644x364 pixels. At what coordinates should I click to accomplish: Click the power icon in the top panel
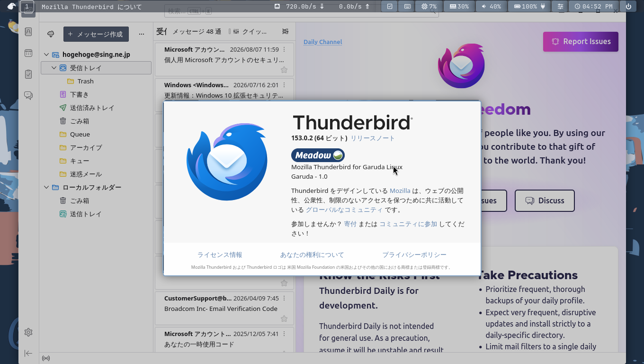(x=628, y=6)
